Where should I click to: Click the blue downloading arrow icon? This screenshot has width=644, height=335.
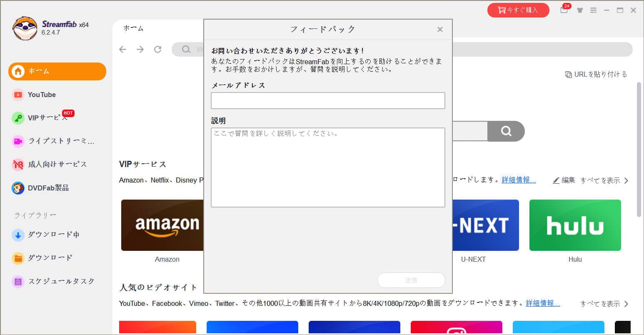click(18, 235)
